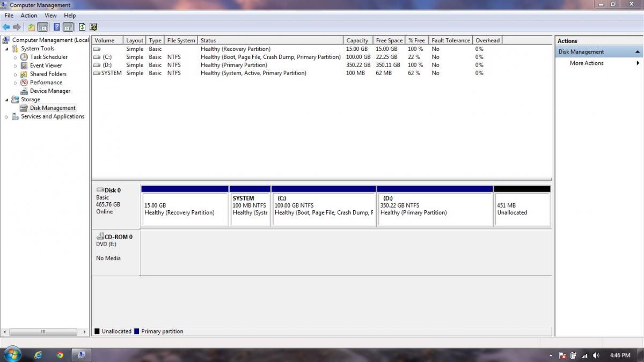Click the blue Help question mark icon
644x362 pixels.
(x=57, y=27)
